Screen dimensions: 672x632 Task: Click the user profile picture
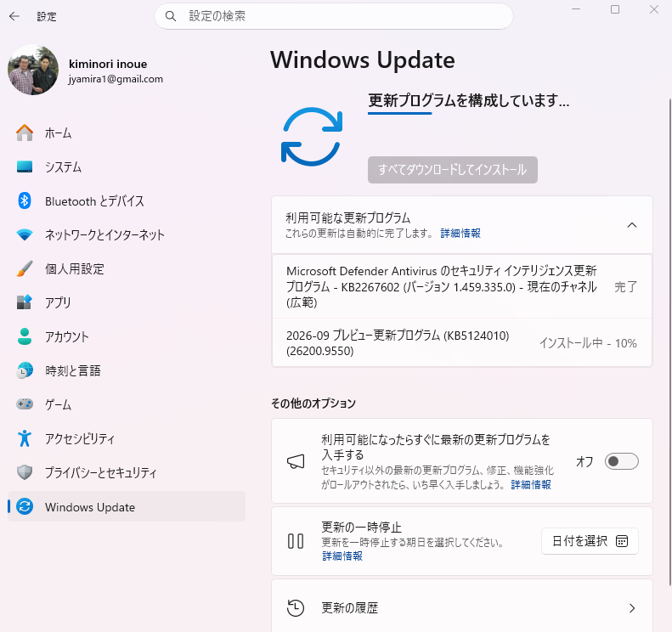(x=33, y=70)
